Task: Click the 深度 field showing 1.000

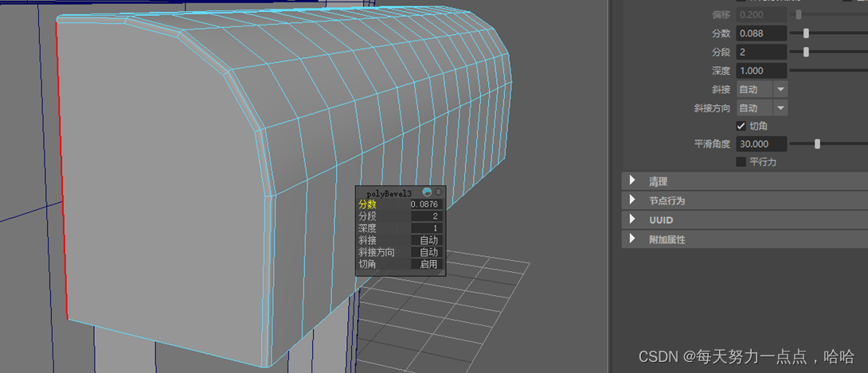Action: click(762, 71)
